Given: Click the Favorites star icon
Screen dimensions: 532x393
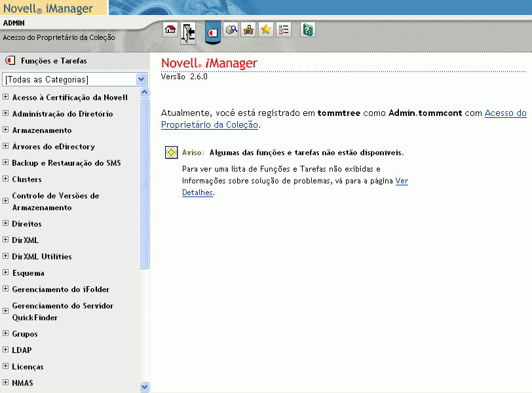Looking at the screenshot, I should 266,29.
